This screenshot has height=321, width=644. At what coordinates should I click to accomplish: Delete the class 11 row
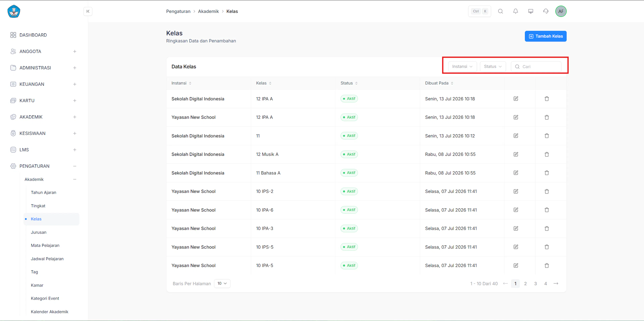tap(547, 136)
